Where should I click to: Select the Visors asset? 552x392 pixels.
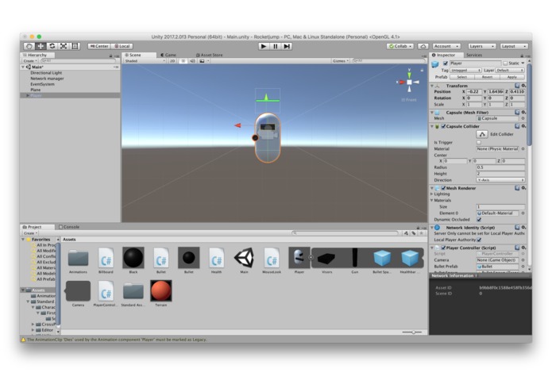[326, 260]
